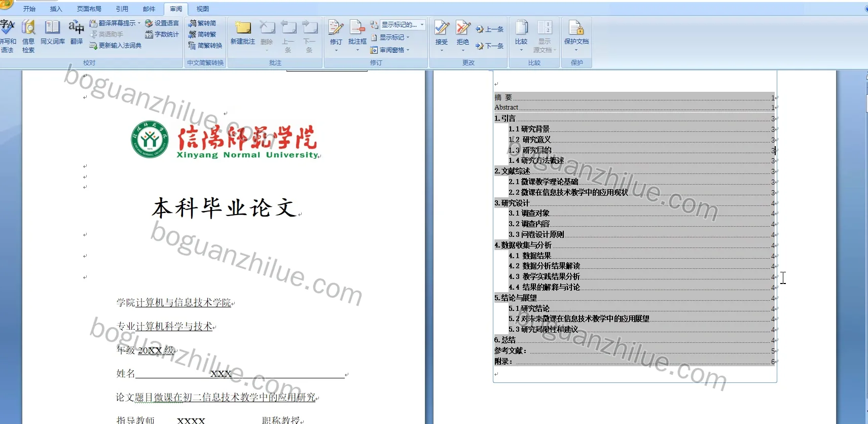
Task: Open the 同义词库 thesaurus
Action: (x=53, y=32)
